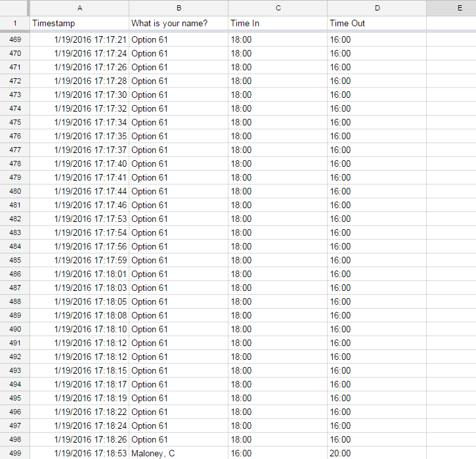476x459 pixels.
Task: Click Option 61 in row 490
Action: click(x=179, y=329)
